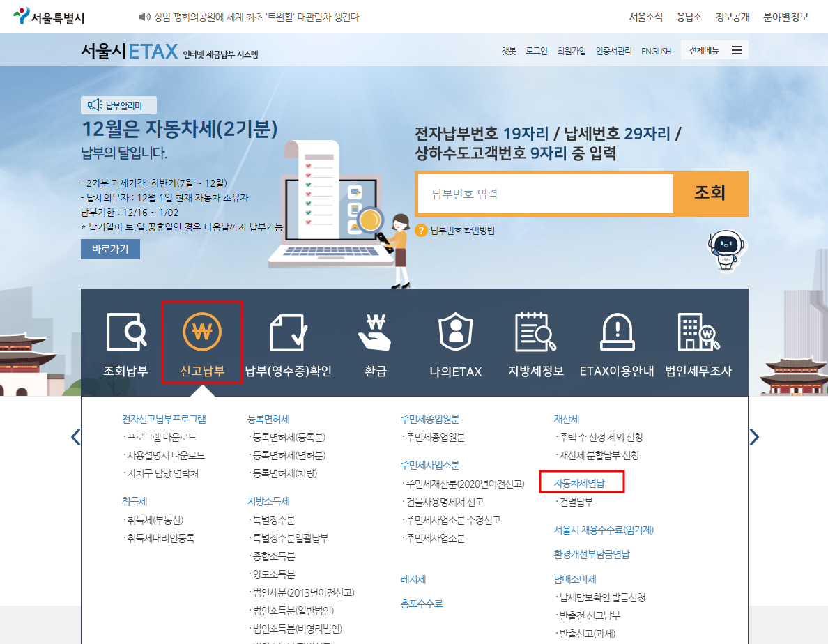Select the 정보공개 menu item
This screenshot has height=644, width=828.
tap(733, 16)
